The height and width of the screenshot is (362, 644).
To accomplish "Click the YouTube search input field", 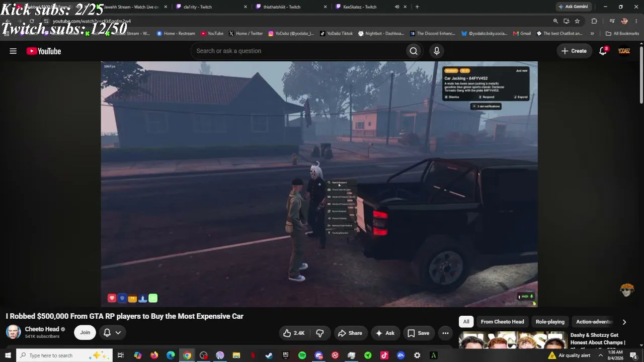I will point(298,51).
